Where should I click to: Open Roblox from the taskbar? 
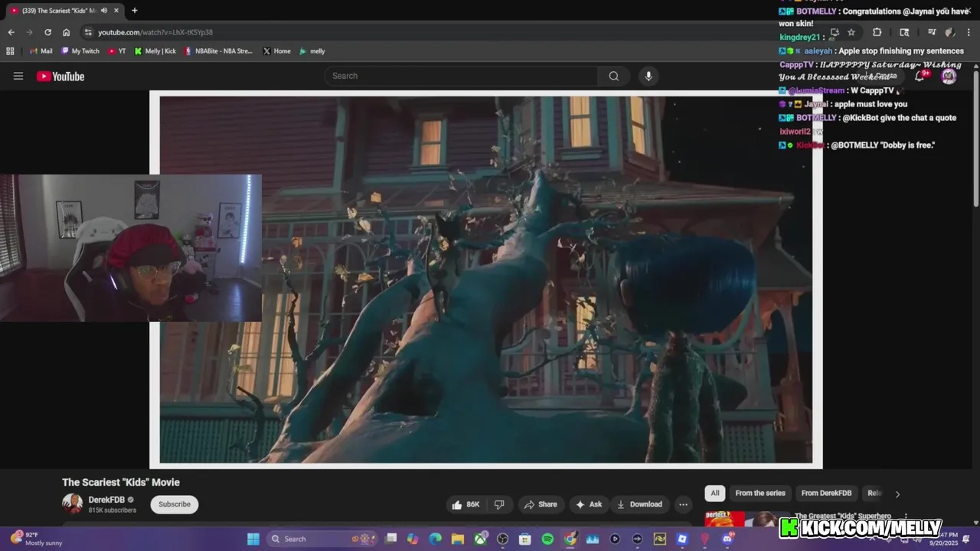682,539
